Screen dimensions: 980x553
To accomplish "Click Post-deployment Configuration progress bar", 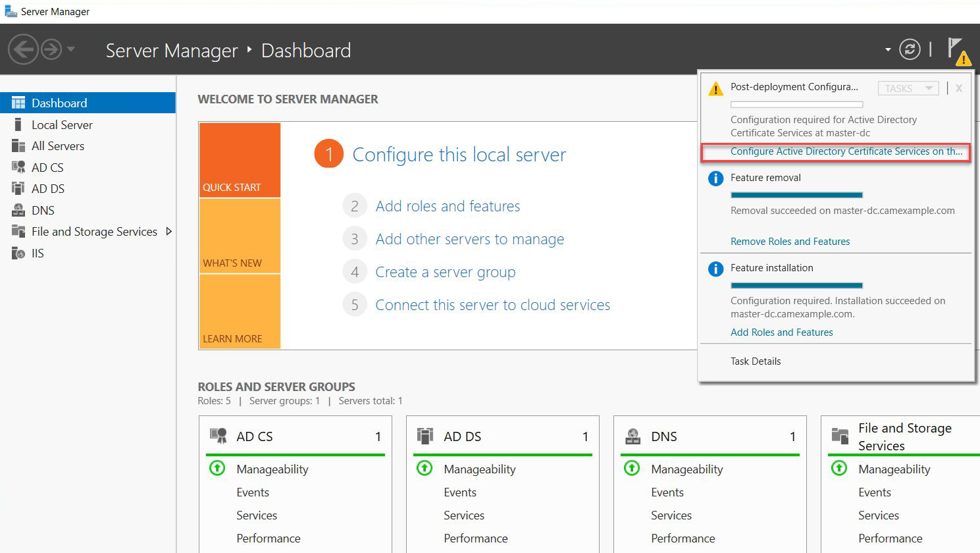I will coord(796,104).
